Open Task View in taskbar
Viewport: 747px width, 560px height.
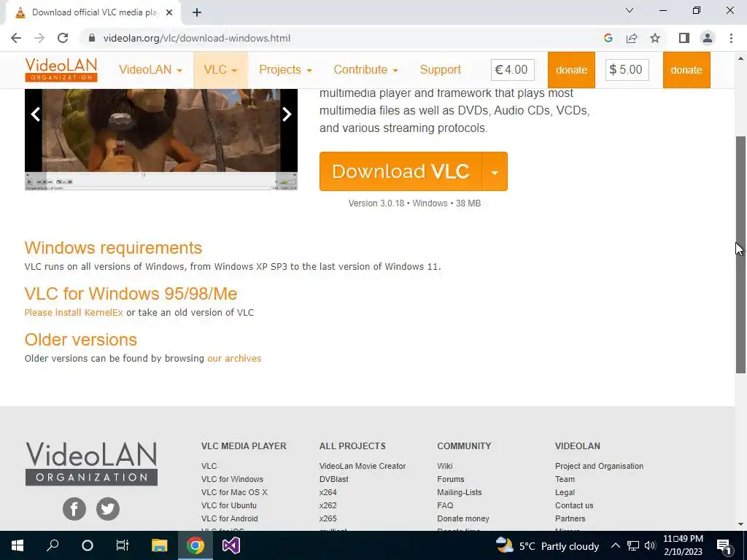[123, 545]
